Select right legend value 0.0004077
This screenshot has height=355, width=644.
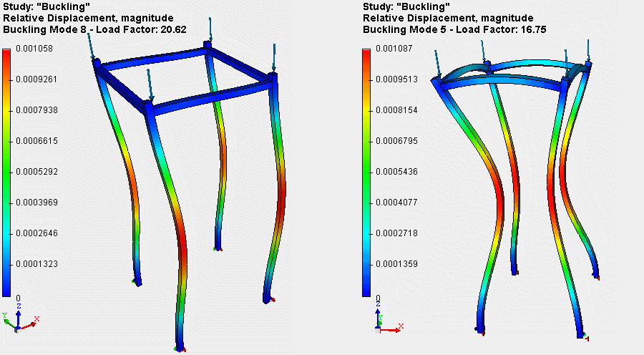(396, 203)
